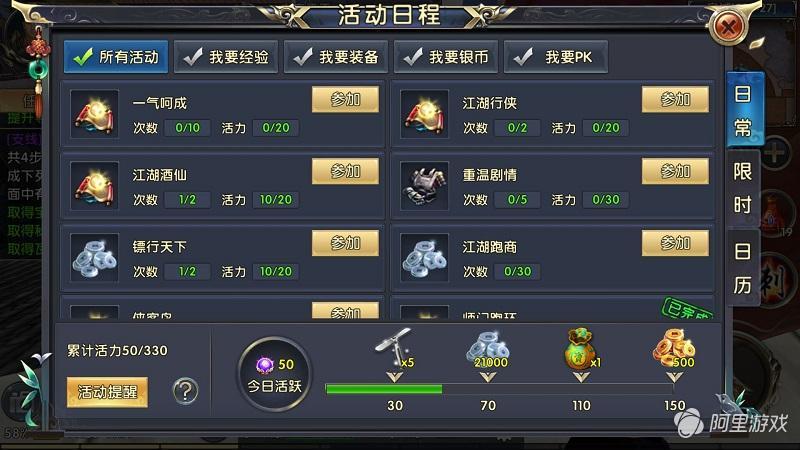
Task: Click the gold coins 500 reward icon
Action: [674, 349]
